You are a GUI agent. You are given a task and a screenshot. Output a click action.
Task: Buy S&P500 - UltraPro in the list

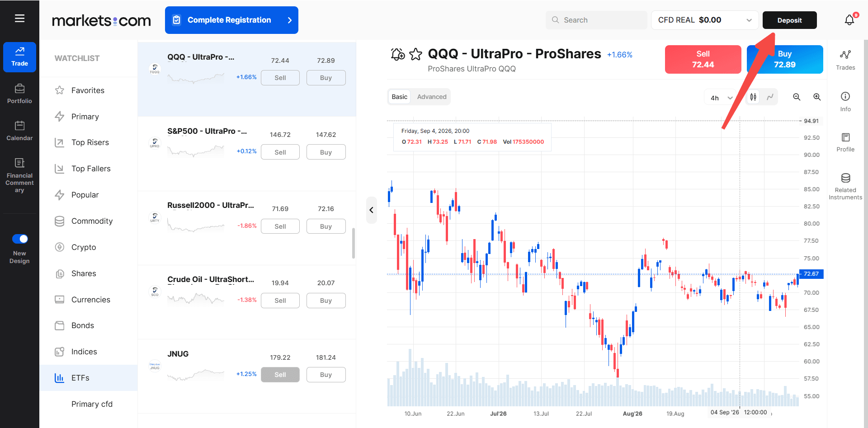pyautogui.click(x=326, y=152)
